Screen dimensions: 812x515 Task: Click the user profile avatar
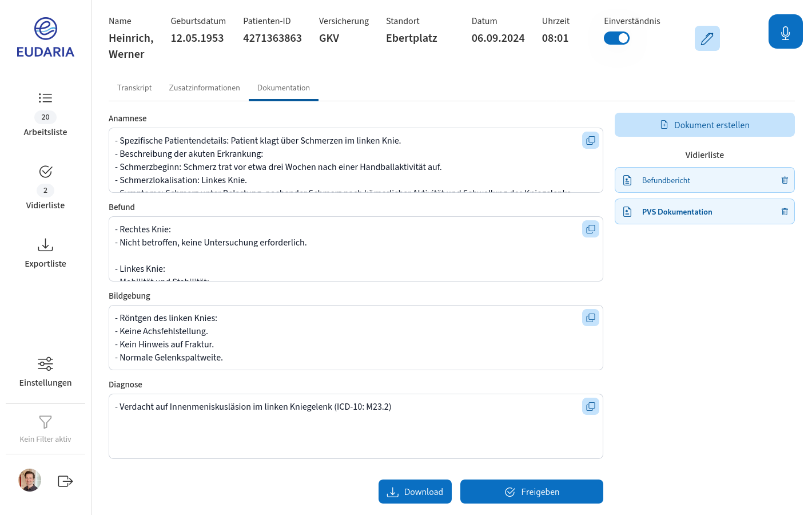click(30, 480)
